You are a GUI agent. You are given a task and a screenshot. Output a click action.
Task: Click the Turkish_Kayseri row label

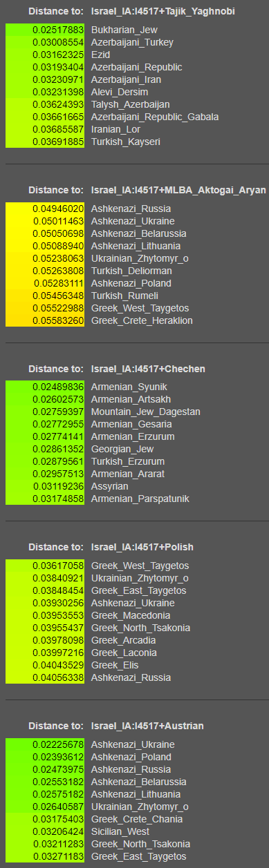click(x=122, y=142)
